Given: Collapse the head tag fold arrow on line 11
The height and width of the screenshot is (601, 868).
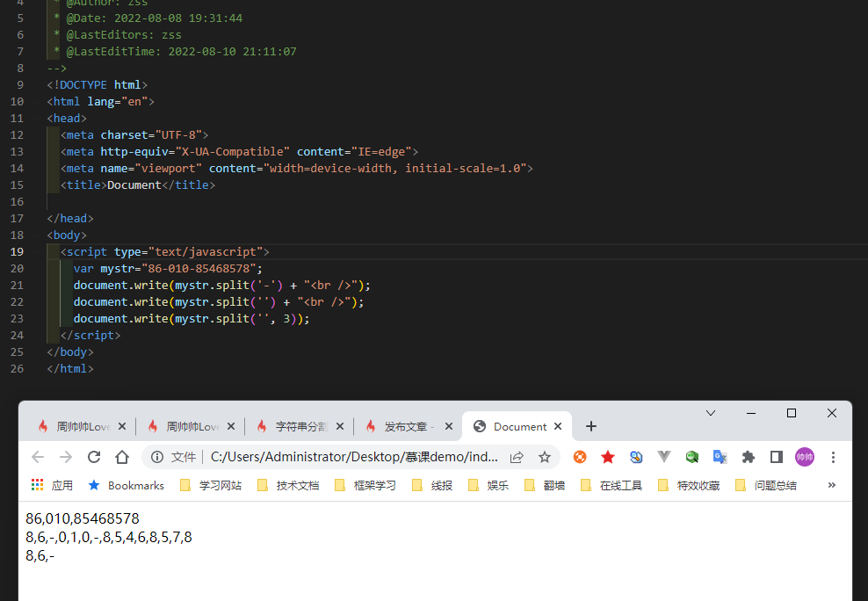Looking at the screenshot, I should pyautogui.click(x=37, y=118).
